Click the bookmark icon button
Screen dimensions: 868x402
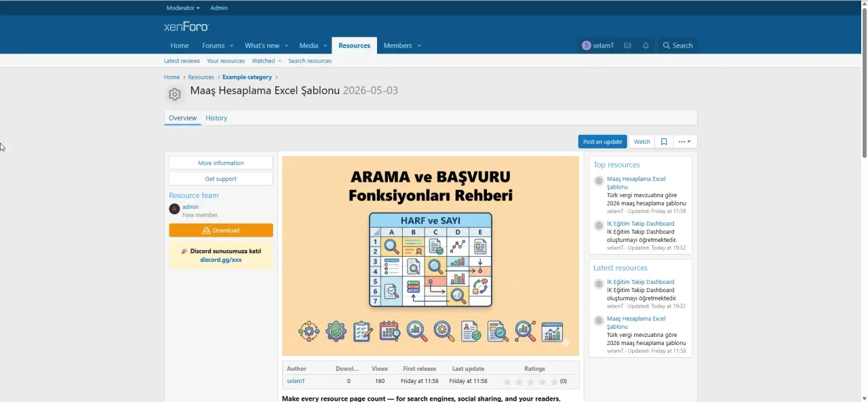coord(664,142)
